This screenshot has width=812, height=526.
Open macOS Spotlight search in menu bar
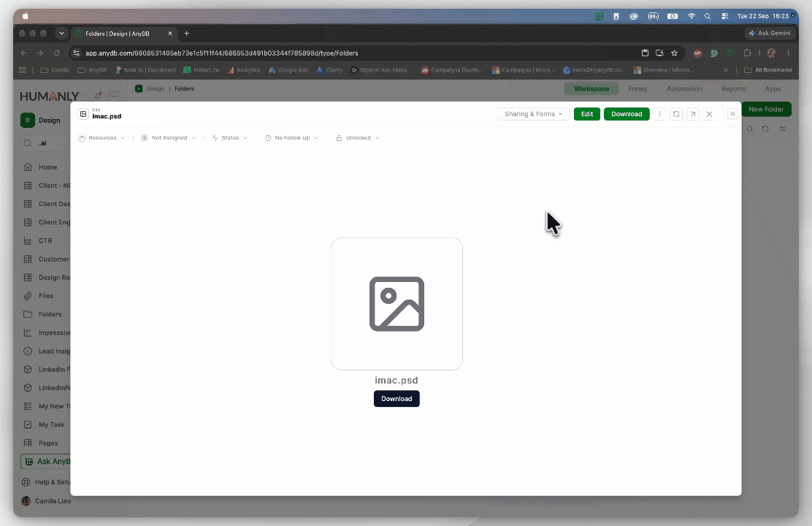point(708,16)
